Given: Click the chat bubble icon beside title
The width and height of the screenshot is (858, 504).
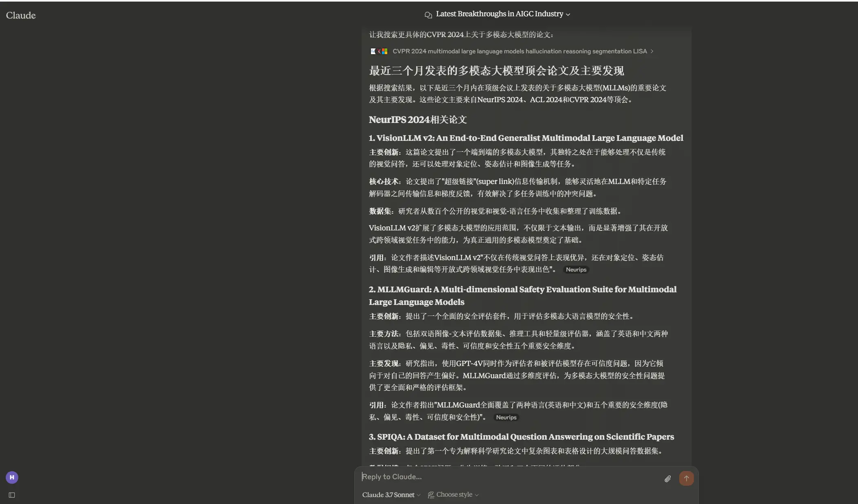Looking at the screenshot, I should pyautogui.click(x=428, y=15).
